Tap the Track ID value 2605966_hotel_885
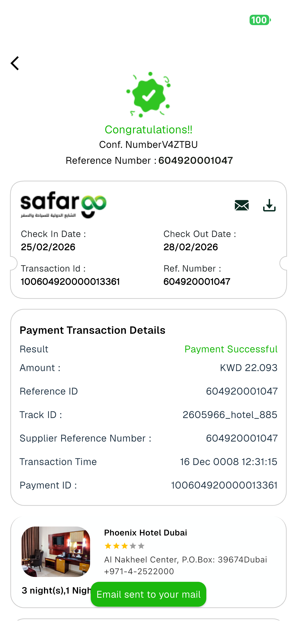Screen dimensions: 297x644 (x=230, y=415)
